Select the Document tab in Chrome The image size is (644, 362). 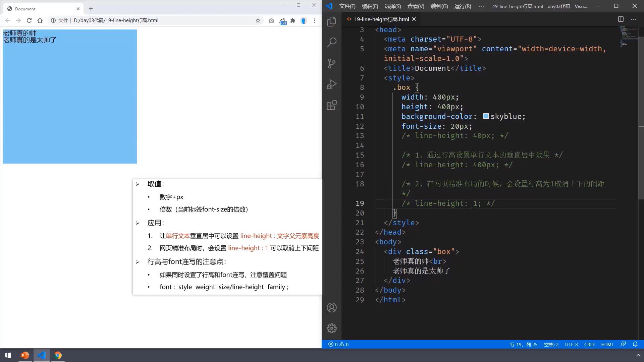click(44, 9)
